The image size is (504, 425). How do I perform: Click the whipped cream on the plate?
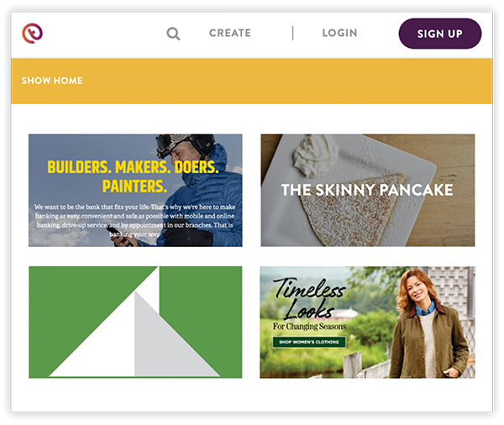point(315,156)
